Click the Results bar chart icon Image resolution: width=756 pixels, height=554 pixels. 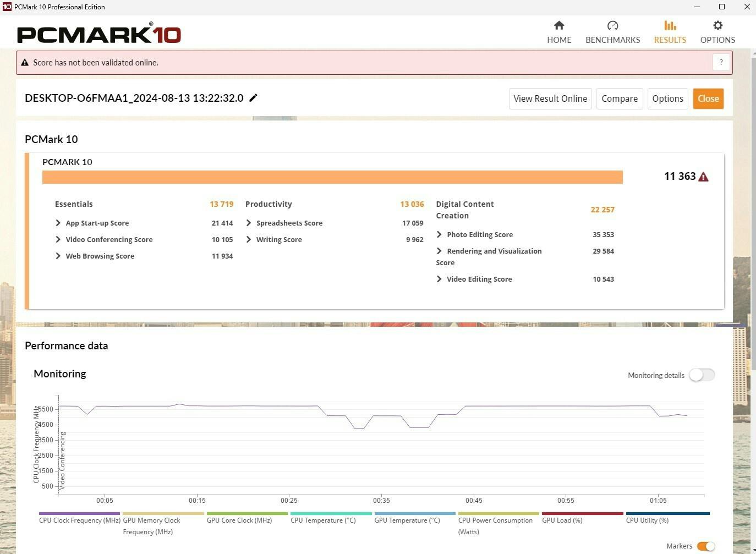(670, 25)
